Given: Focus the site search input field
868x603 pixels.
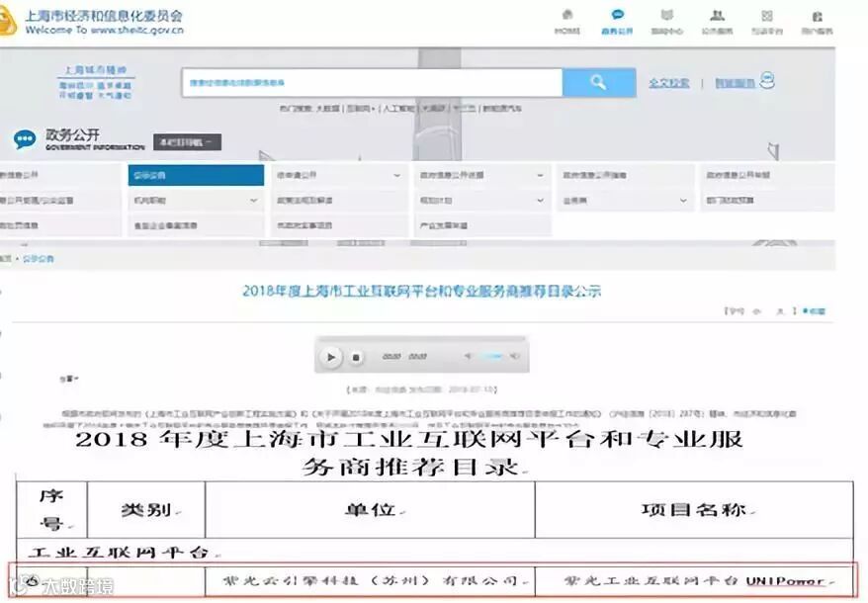Looking at the screenshot, I should click(x=372, y=82).
